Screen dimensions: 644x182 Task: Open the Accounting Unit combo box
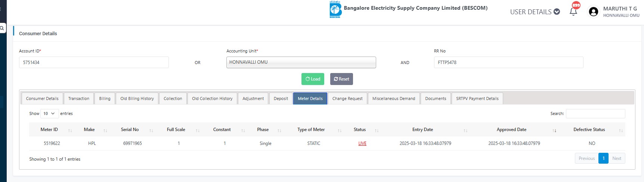coord(301,62)
